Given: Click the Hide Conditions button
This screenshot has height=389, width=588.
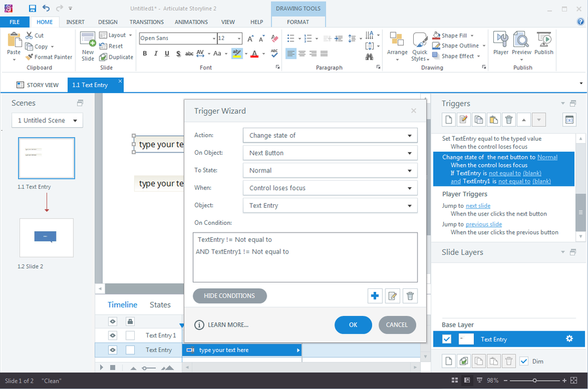Looking at the screenshot, I should pyautogui.click(x=230, y=296).
